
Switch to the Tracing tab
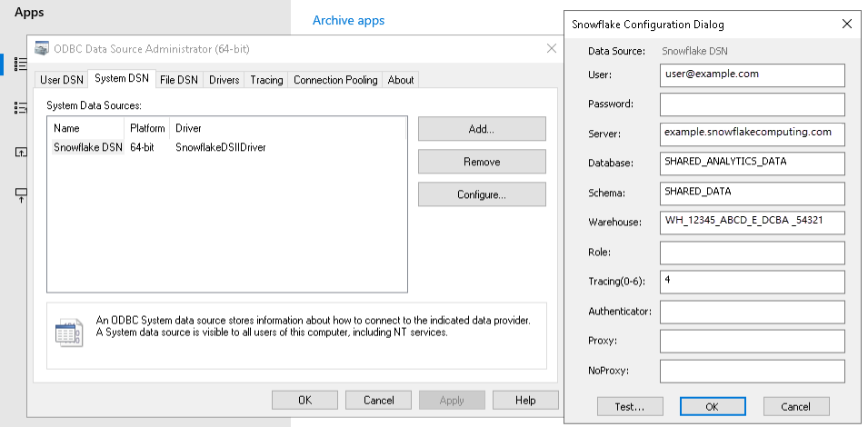[x=266, y=80]
